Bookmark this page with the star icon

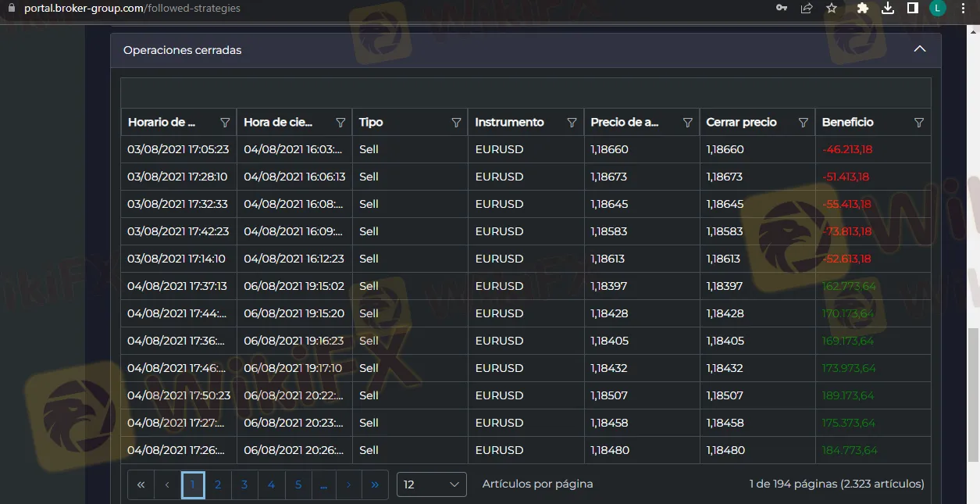pos(832,9)
